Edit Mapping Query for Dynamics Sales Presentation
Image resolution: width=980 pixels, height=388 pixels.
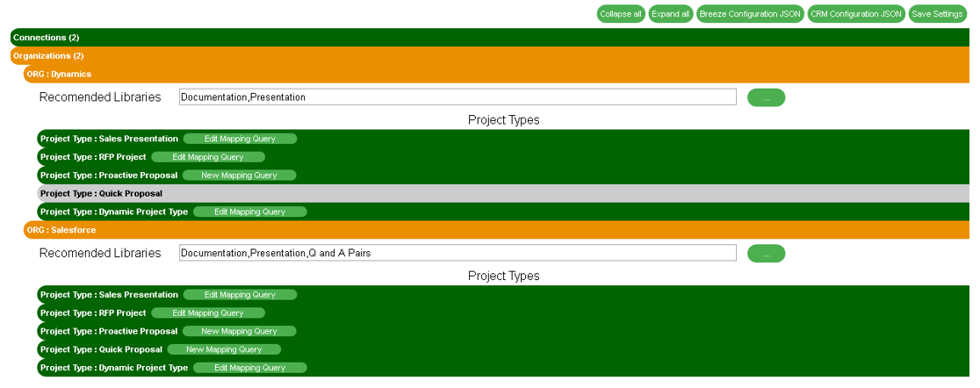coord(240,139)
